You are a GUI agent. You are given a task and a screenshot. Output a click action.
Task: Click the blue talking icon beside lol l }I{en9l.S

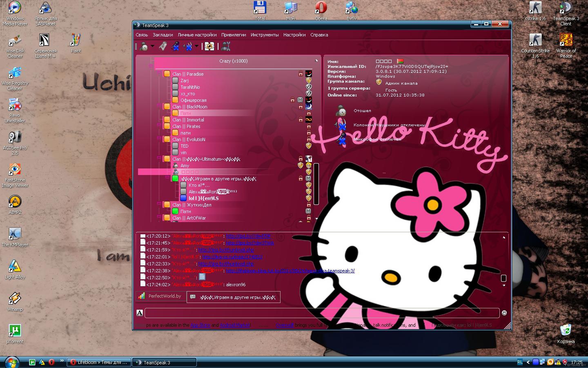pos(183,198)
